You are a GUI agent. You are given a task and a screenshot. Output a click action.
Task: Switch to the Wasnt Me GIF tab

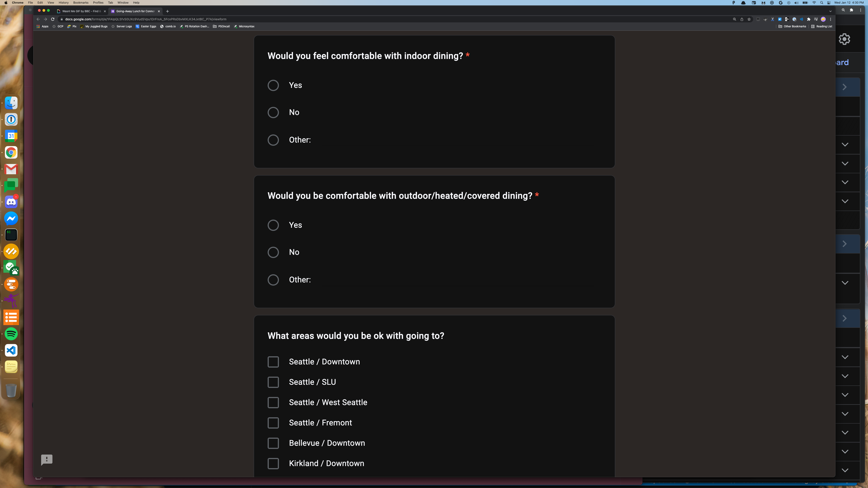[81, 11]
